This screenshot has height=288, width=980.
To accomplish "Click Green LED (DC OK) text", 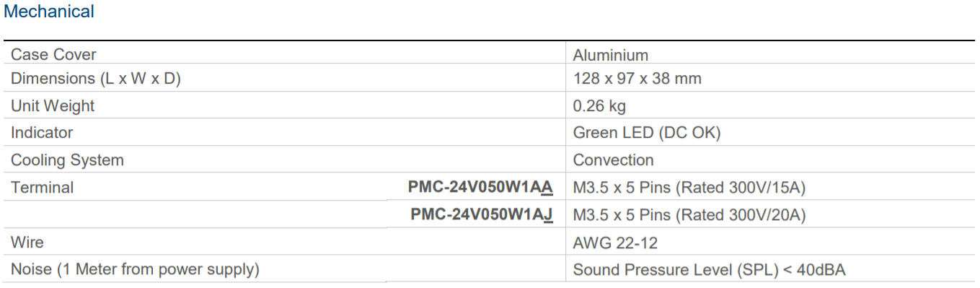I will [x=646, y=133].
